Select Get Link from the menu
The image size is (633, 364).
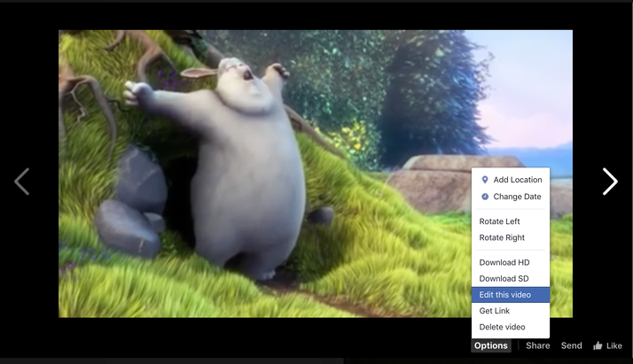(511, 311)
